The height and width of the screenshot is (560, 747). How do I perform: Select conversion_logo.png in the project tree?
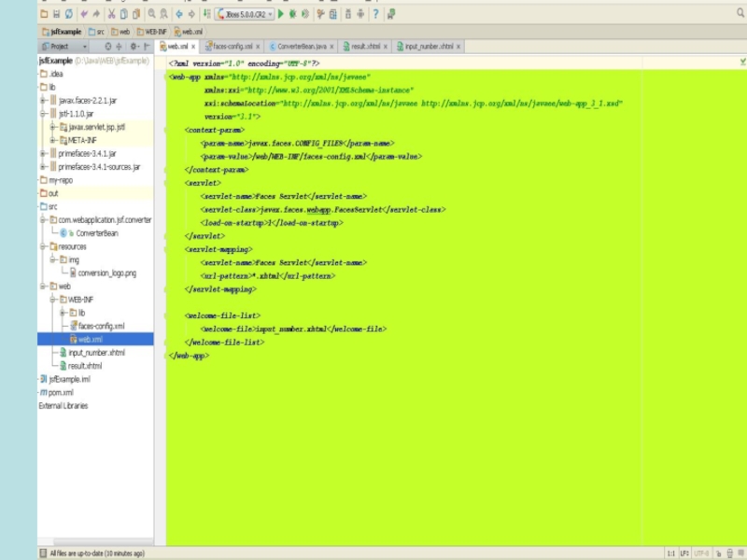click(106, 273)
